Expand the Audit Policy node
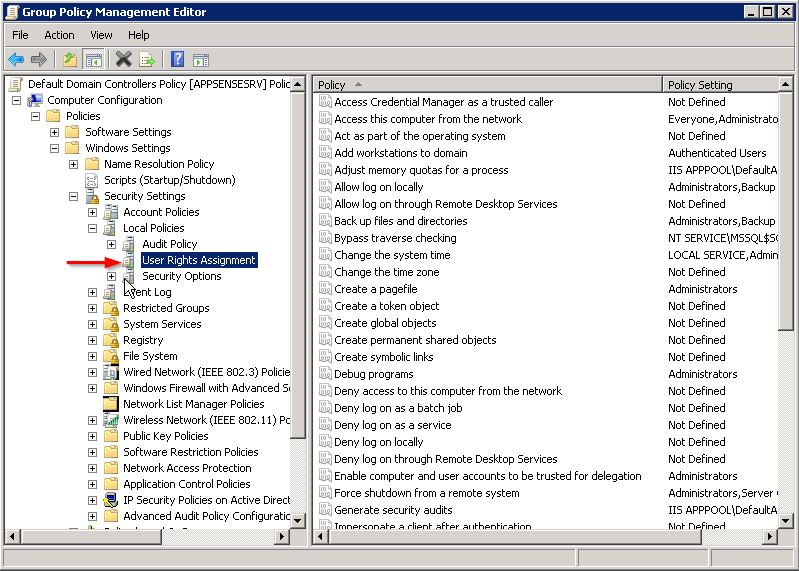 pyautogui.click(x=111, y=244)
